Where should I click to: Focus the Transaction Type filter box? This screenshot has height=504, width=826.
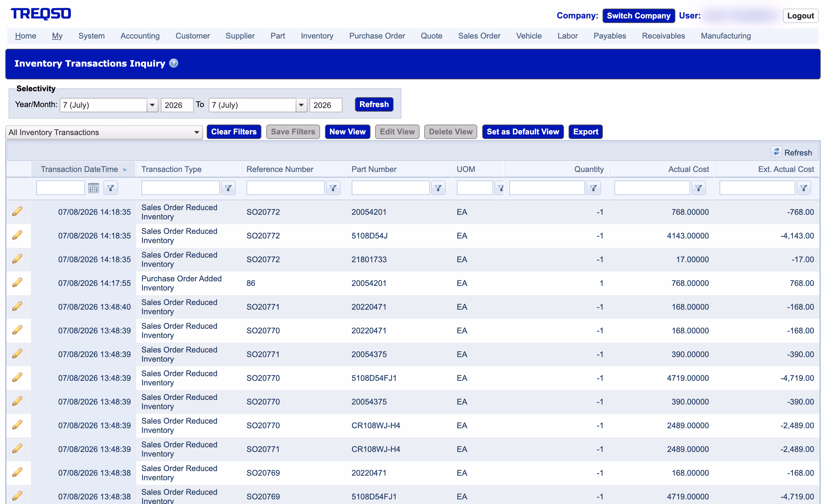tap(180, 188)
